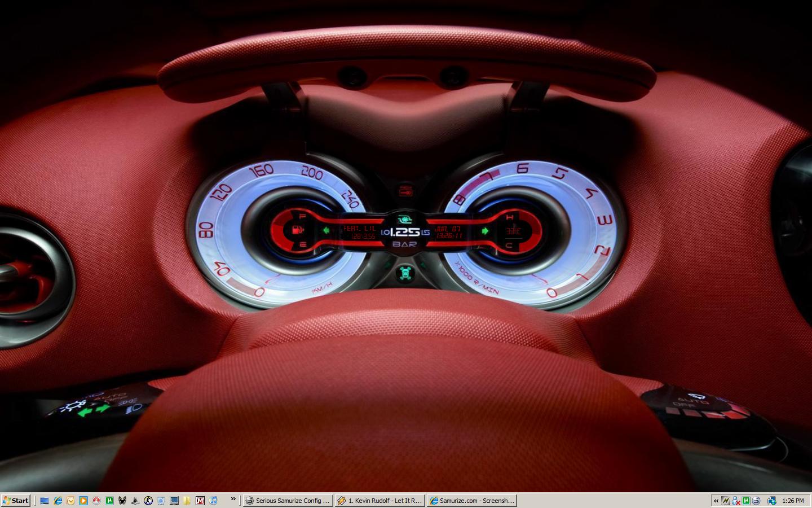812x508 pixels.
Task: Open the uTorrent tray icon
Action: [746, 500]
